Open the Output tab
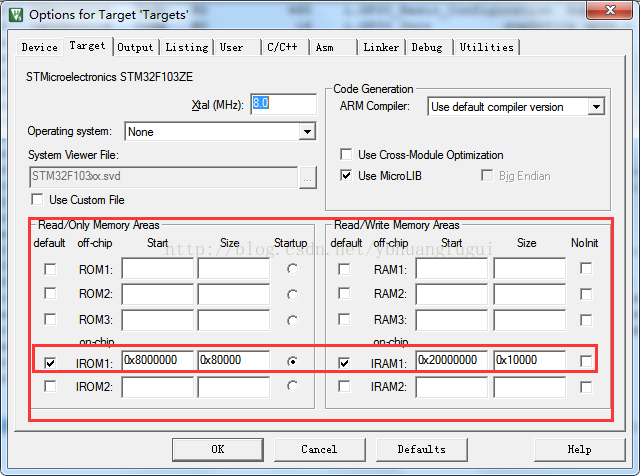This screenshot has width=640, height=476. pyautogui.click(x=135, y=47)
